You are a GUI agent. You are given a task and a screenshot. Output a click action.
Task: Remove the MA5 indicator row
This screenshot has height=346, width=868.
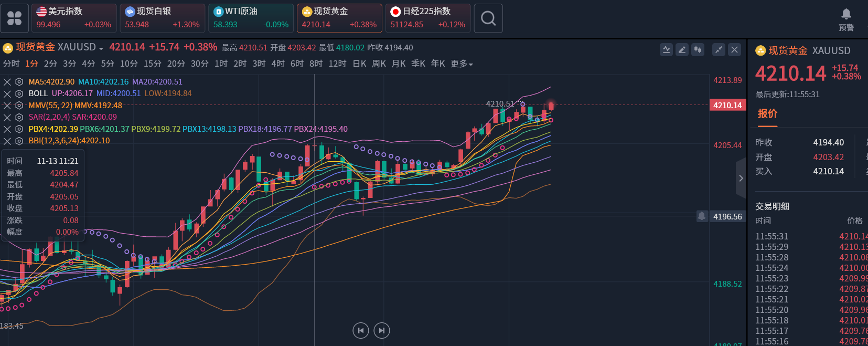tap(7, 82)
